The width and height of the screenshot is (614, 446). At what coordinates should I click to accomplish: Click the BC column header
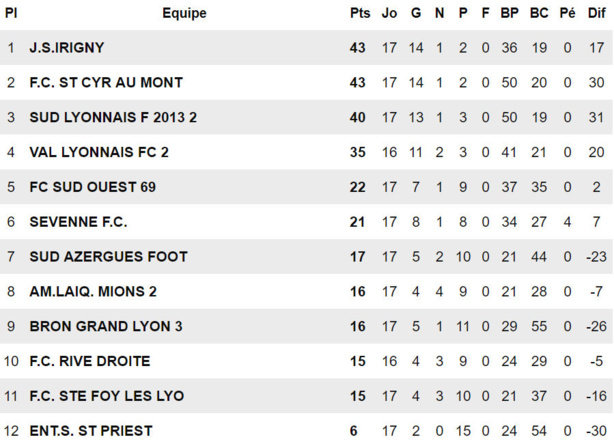click(539, 13)
